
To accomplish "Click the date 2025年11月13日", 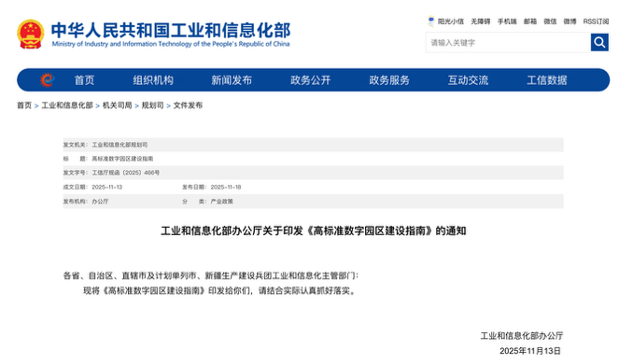I will pos(530,351).
